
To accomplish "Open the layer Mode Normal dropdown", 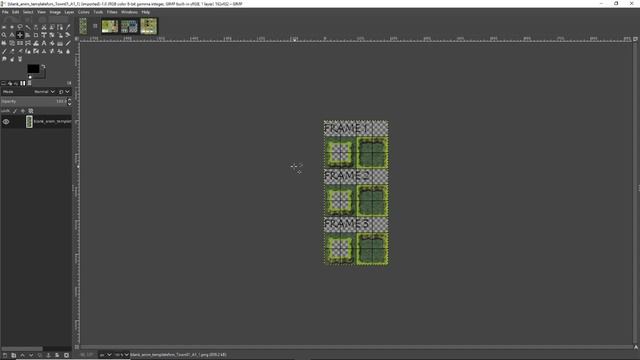I will click(44, 92).
